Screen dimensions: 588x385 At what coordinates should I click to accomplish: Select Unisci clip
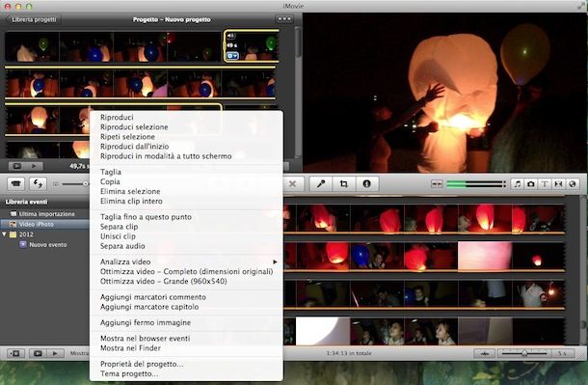pos(118,236)
